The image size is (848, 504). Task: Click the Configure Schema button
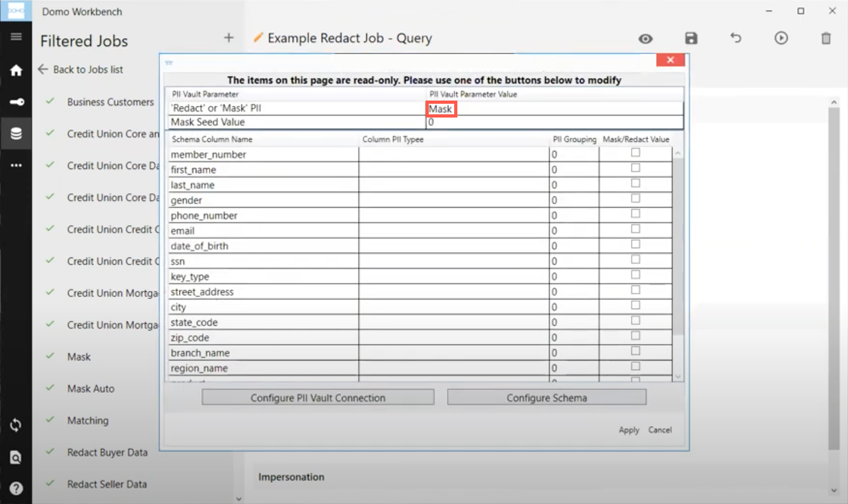pyautogui.click(x=547, y=397)
